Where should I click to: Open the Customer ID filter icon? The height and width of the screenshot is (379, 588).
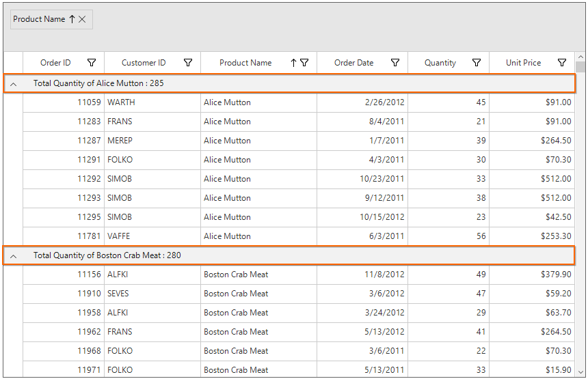point(188,63)
